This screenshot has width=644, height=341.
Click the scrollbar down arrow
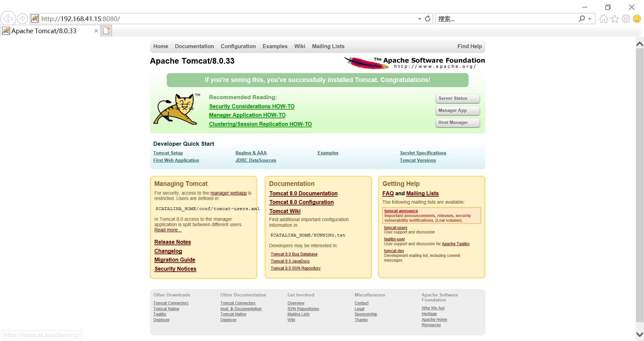[640, 334]
